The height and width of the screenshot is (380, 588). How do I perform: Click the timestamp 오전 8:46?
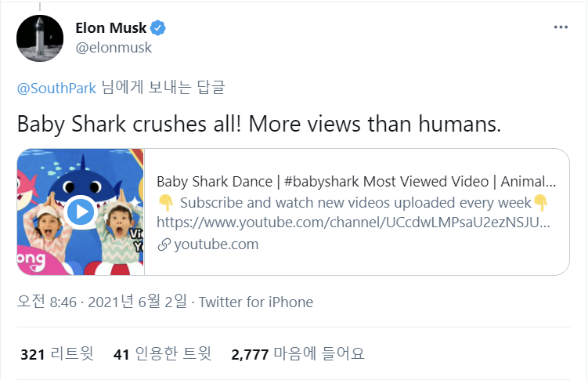(45, 302)
